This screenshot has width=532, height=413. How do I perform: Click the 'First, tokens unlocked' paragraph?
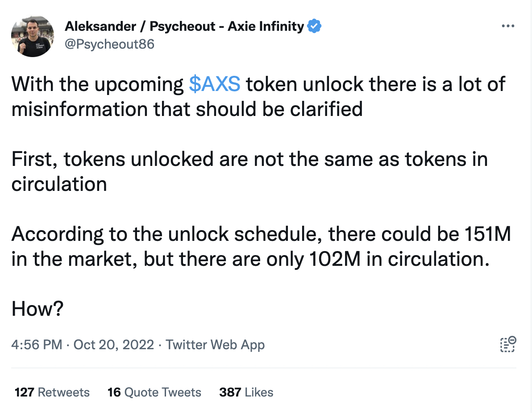pos(250,171)
